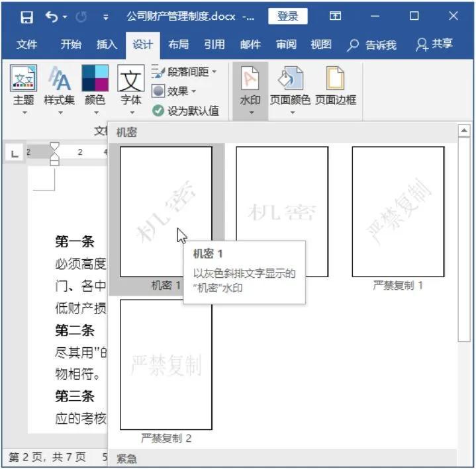The width and height of the screenshot is (476, 469).
Task: Click the left indent marker on ruler
Action: [x=54, y=159]
